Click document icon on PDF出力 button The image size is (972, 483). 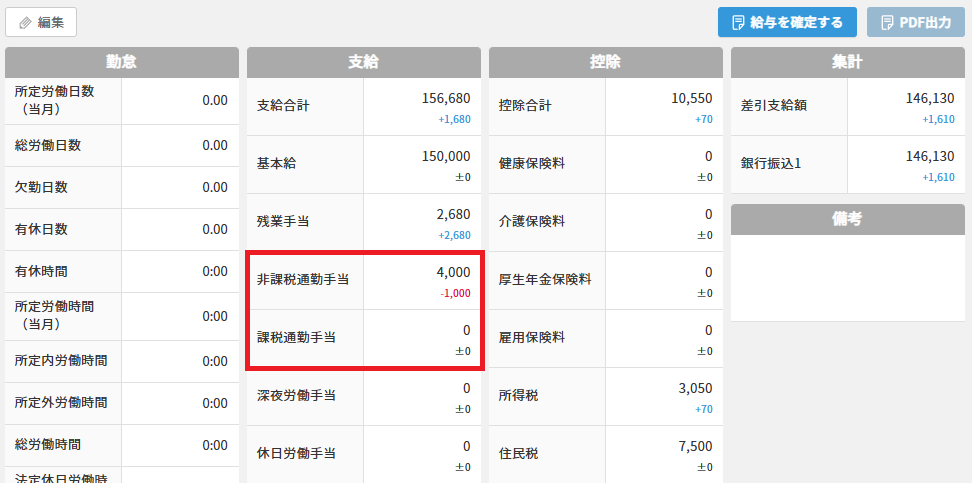886,23
